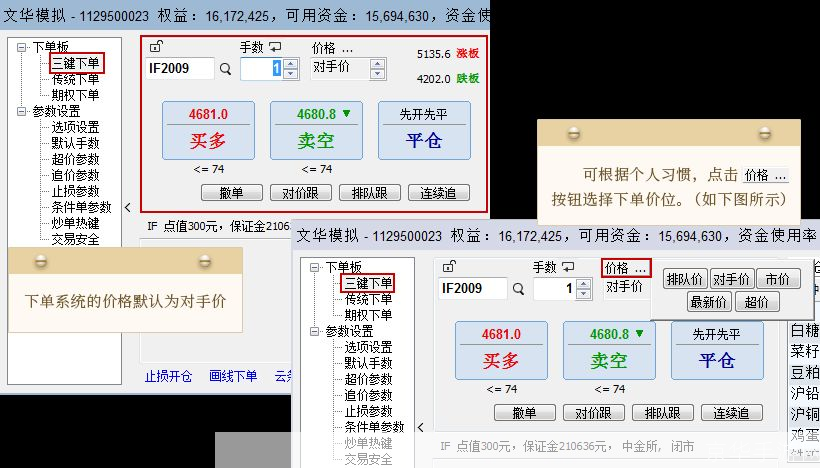Open 默认手数 in front window tree
Screen dimensions: 820x468
pos(368,363)
